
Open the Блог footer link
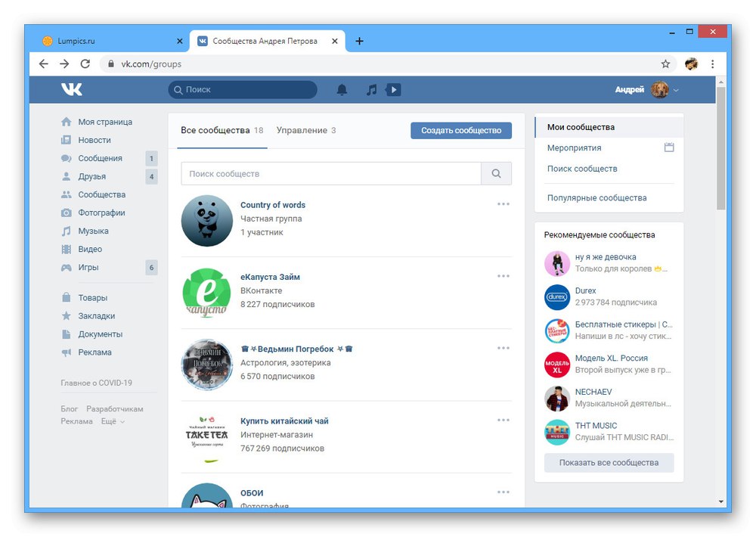[70, 408]
